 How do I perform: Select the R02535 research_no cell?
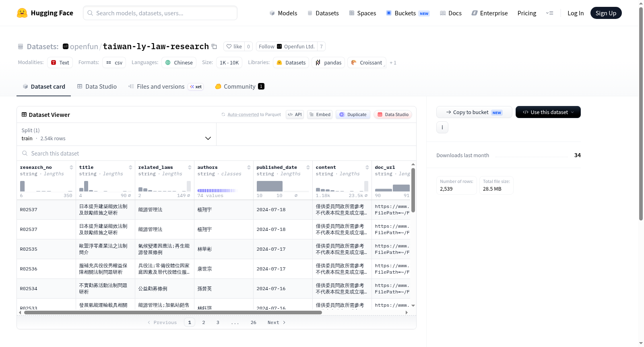tap(46, 249)
